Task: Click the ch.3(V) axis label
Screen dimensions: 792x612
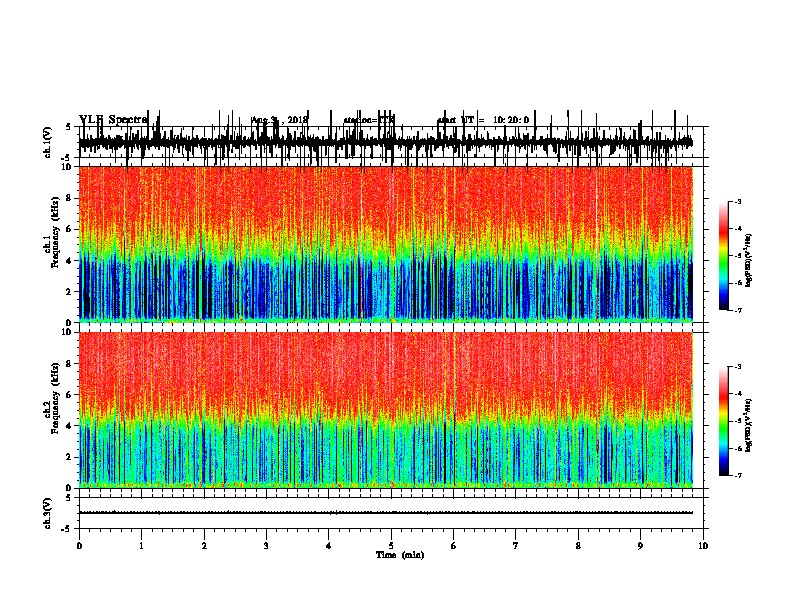Action: coord(47,513)
